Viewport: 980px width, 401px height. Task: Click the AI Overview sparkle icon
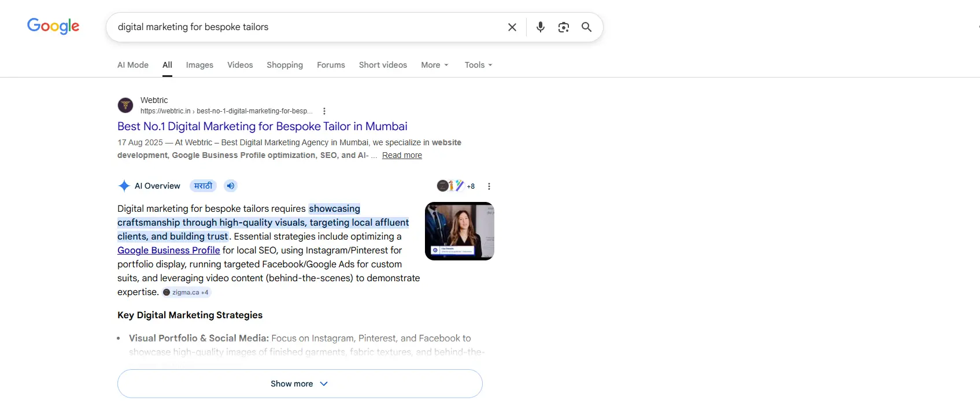pos(124,186)
